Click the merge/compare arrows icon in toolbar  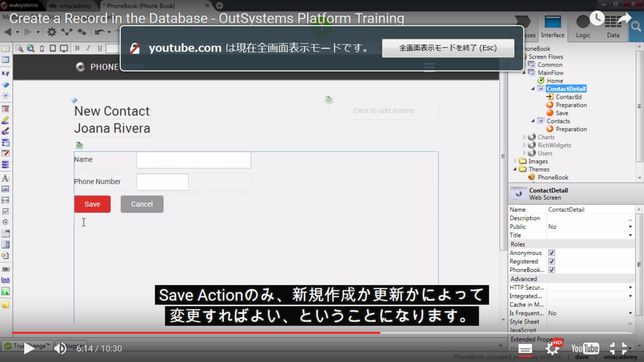coord(82,32)
